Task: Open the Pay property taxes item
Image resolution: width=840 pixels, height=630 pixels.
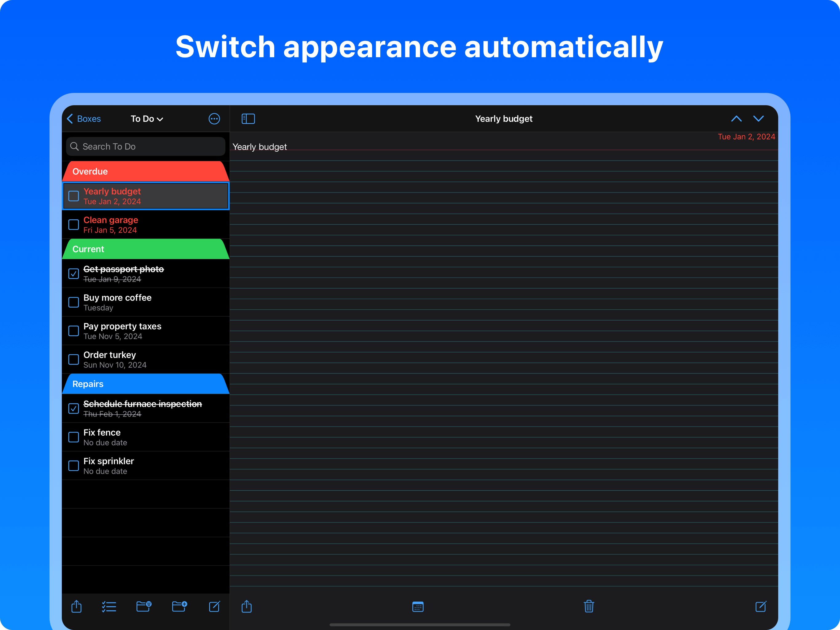Action: coord(145,331)
